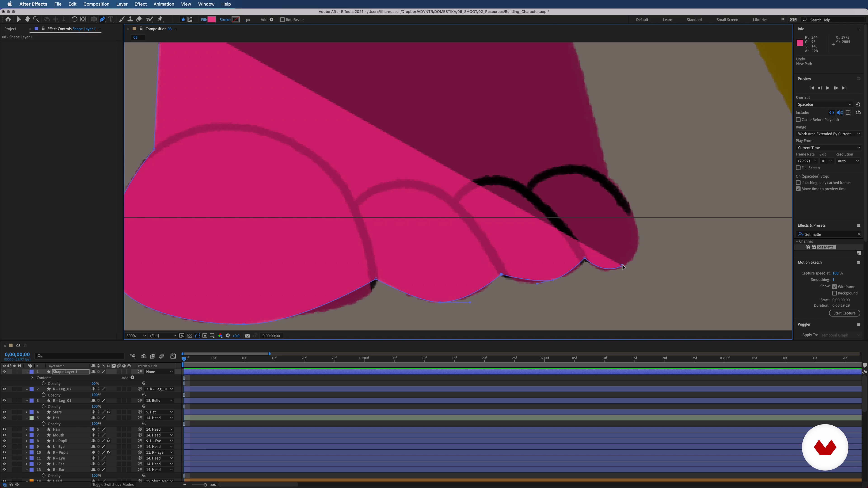Viewport: 868px width, 488px height.
Task: Enable Cache Before Playback
Action: click(x=798, y=120)
